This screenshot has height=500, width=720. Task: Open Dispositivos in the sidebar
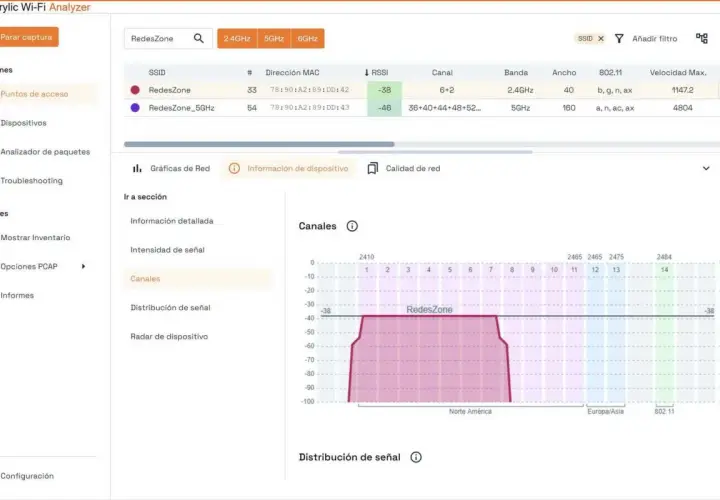point(24,123)
